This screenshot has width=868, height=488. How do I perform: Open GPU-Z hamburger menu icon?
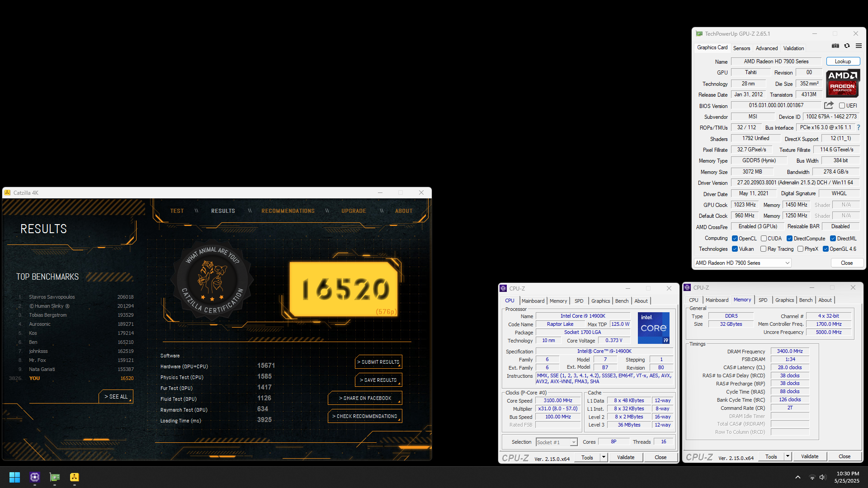point(859,46)
